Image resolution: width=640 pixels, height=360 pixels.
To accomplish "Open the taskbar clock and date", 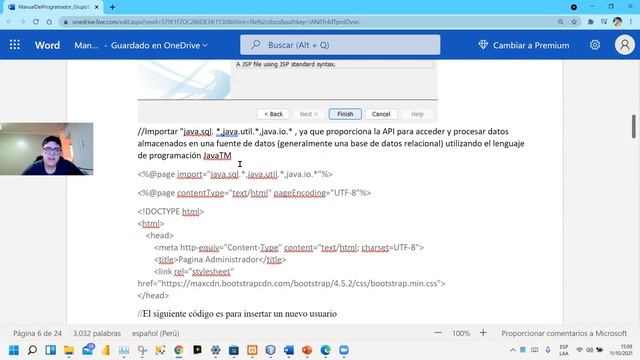I will [621, 350].
